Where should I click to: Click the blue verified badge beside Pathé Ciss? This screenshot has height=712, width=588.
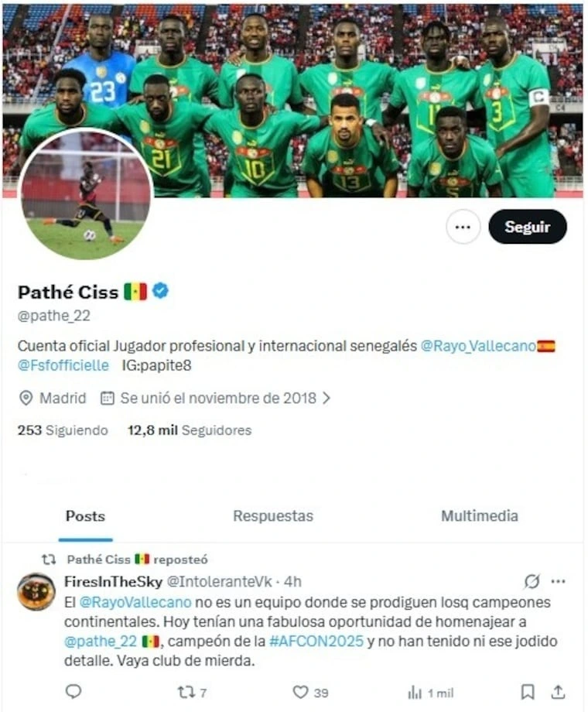tap(160, 291)
